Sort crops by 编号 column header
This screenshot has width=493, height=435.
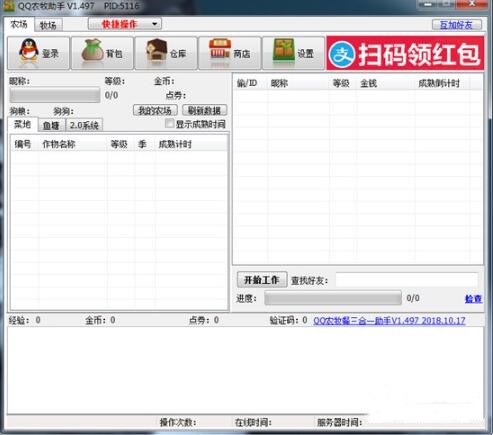coord(25,144)
